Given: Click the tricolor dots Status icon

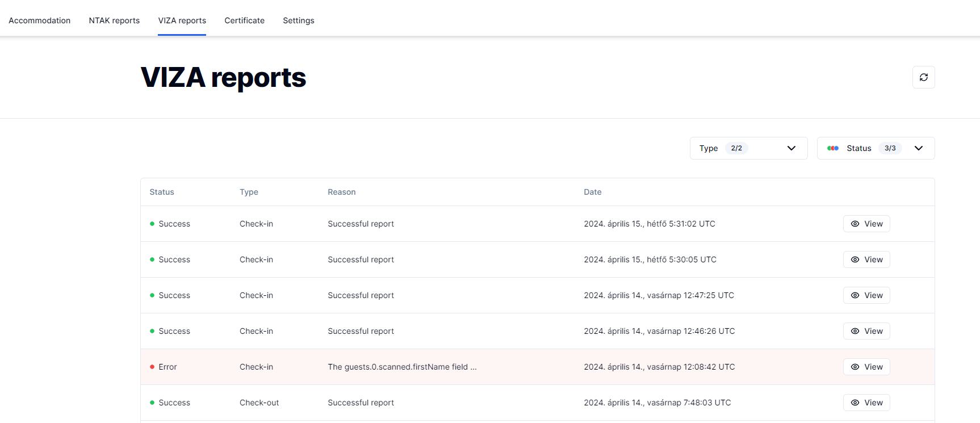Looking at the screenshot, I should tap(832, 148).
